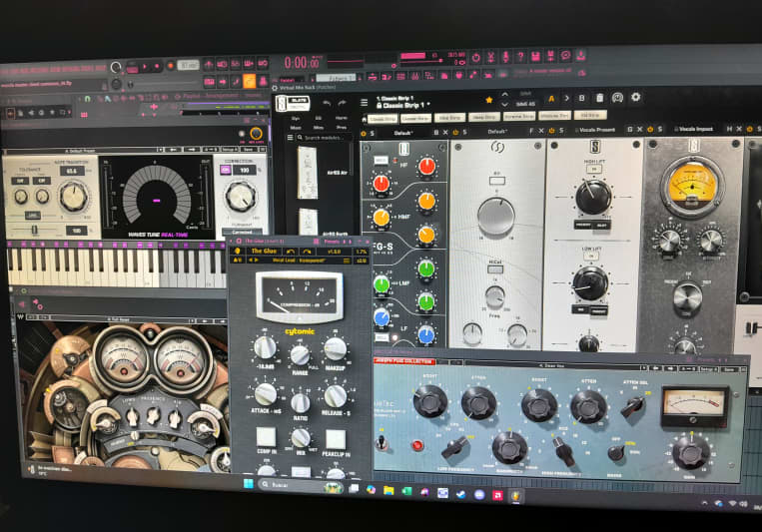The width and height of the screenshot is (762, 532).
Task: Click the blue LF gain knob on FG-S
Action: (x=426, y=334)
